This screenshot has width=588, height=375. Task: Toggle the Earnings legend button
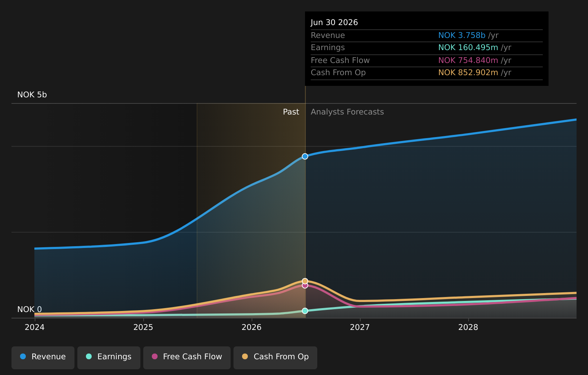[x=109, y=357]
